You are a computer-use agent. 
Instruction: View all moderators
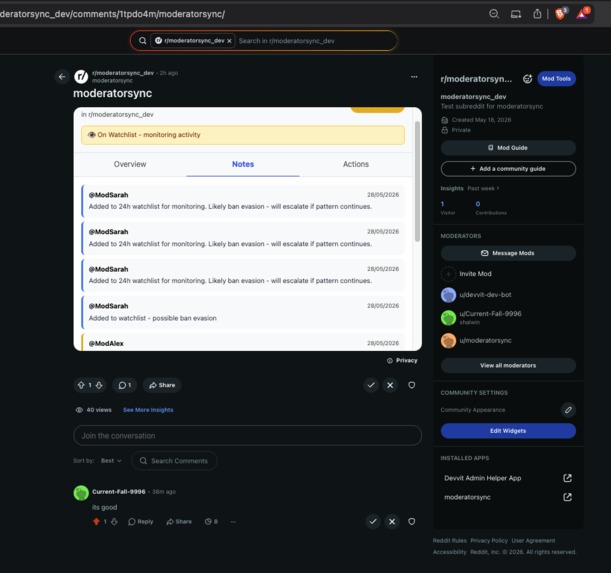508,365
